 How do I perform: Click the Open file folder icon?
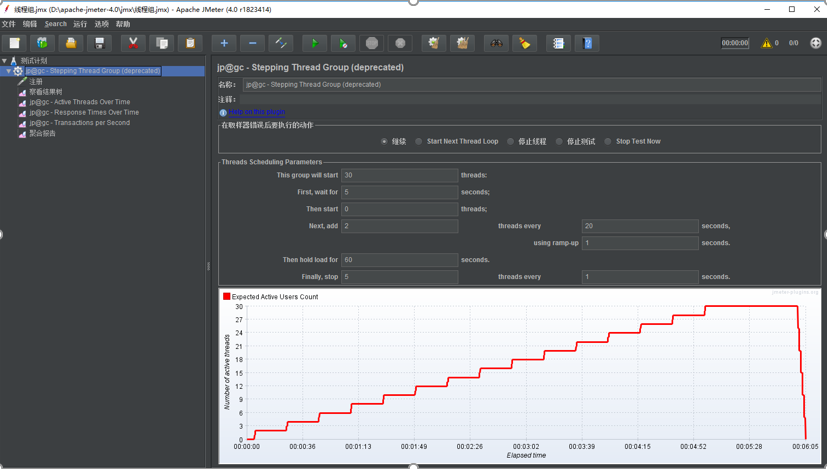click(x=71, y=43)
